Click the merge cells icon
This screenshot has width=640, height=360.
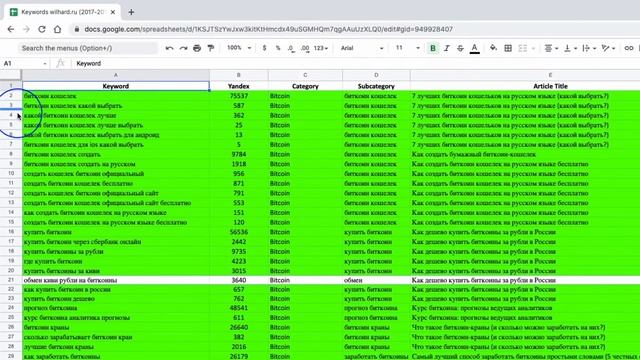[x=522, y=48]
